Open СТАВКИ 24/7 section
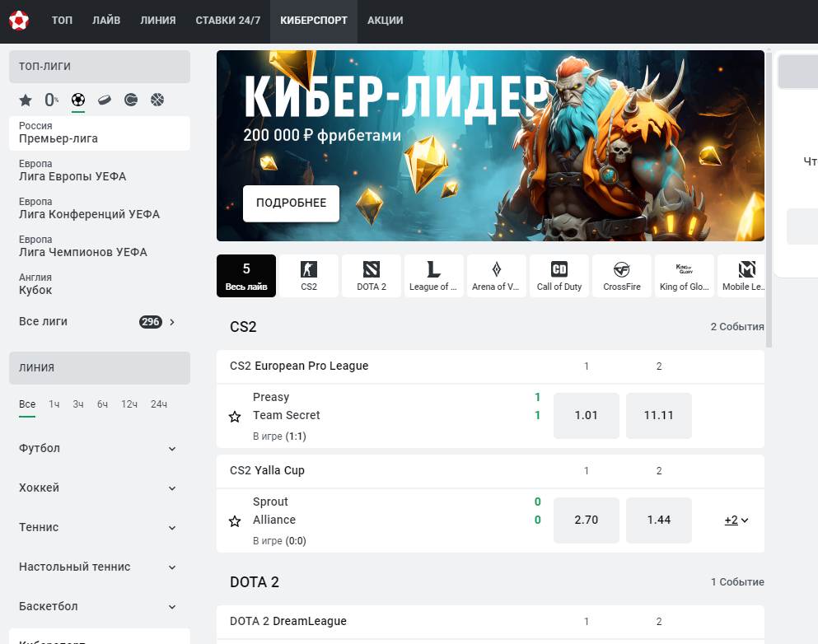Viewport: 818px width, 644px height. 228,21
